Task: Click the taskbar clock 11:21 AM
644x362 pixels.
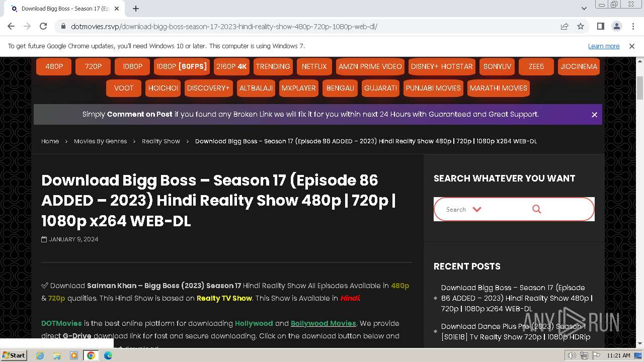Action: (618, 355)
